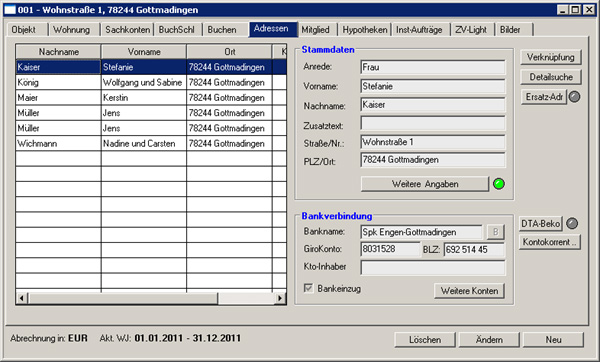Click the gray indicator next to DTA-Beko
600x362 pixels.
(572, 223)
